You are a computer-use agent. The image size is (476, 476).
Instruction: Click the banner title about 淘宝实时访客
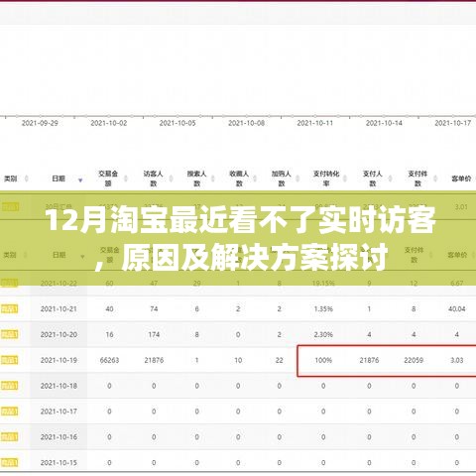pos(241,238)
